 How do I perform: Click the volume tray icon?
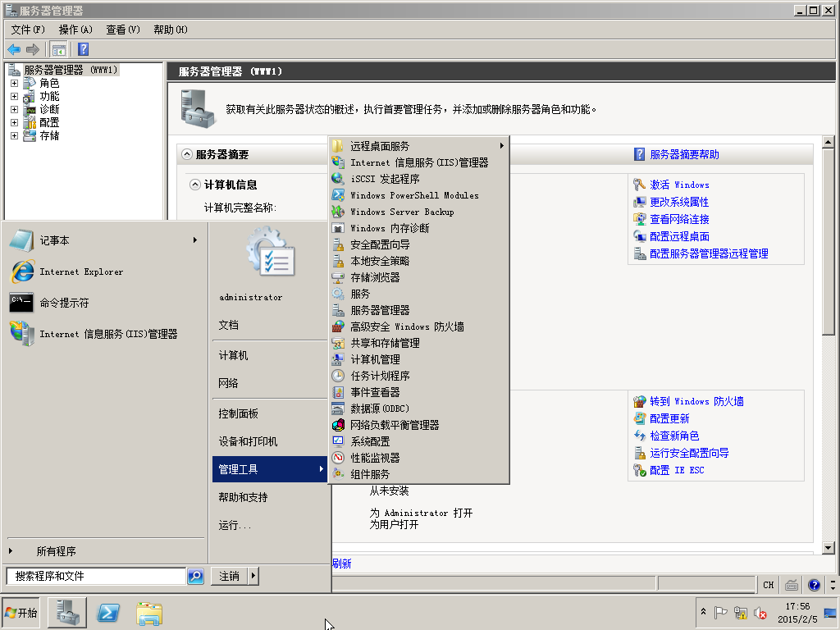coord(760,613)
